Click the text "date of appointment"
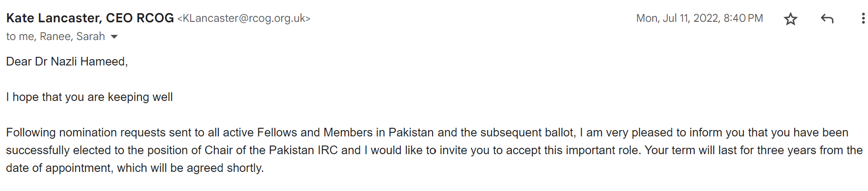 pos(58,168)
